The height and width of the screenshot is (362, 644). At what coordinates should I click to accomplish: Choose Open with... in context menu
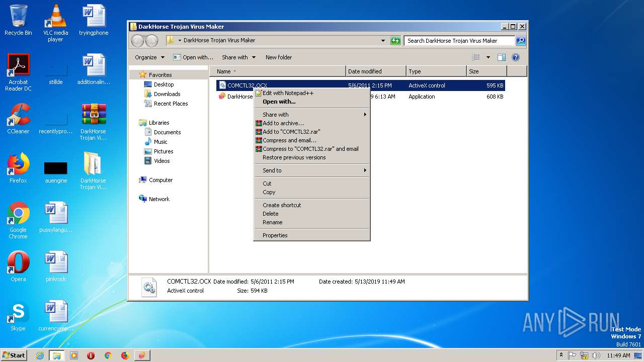(x=312, y=102)
